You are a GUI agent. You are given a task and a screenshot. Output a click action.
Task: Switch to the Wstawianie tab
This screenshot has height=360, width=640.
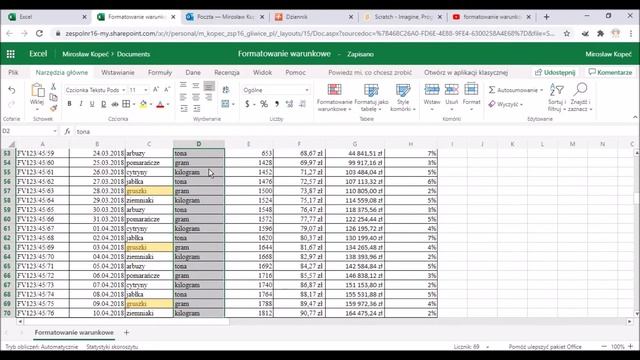point(118,72)
